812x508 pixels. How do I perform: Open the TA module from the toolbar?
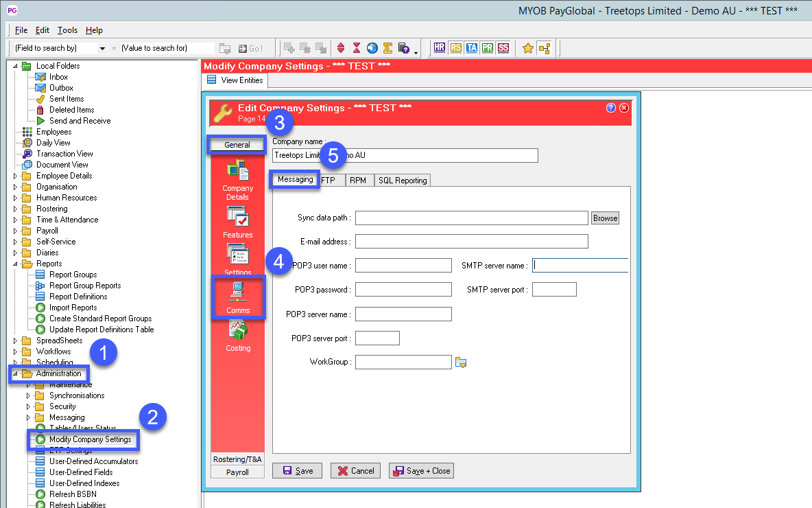coord(471,48)
